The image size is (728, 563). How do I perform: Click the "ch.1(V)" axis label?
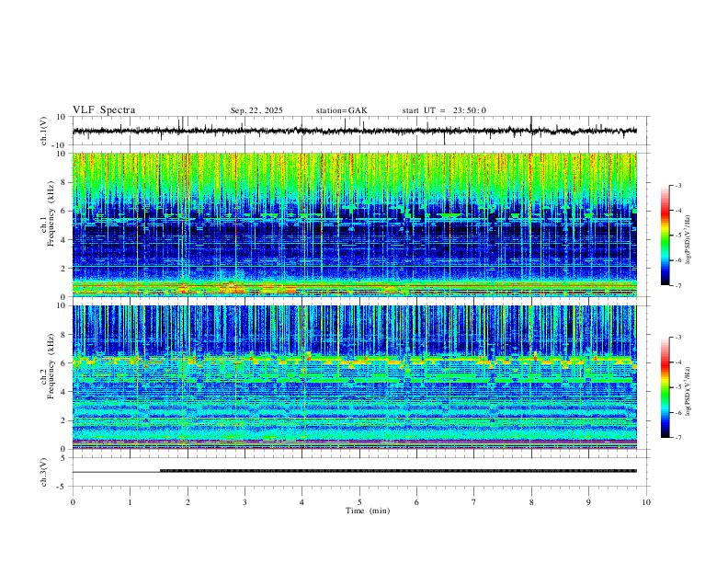44,131
